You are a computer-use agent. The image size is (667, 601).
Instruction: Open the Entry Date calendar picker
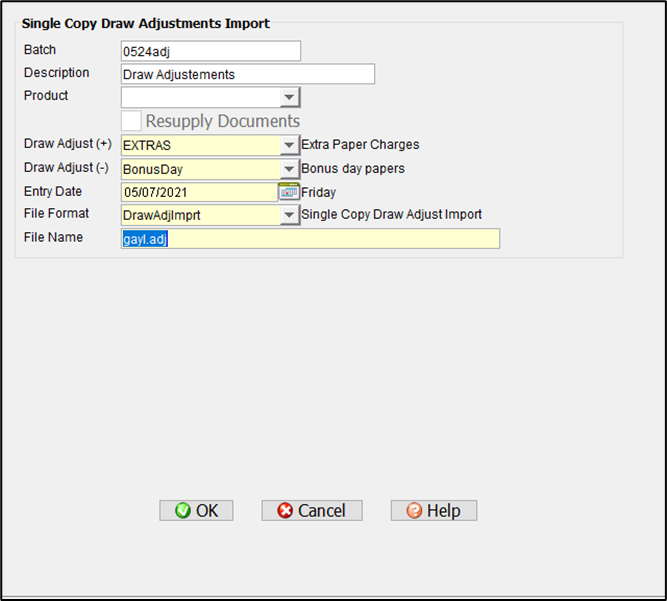[289, 192]
